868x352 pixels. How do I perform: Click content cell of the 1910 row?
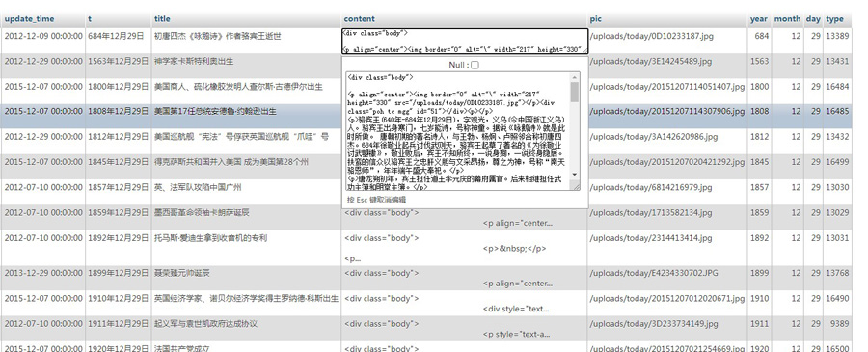pos(464,303)
